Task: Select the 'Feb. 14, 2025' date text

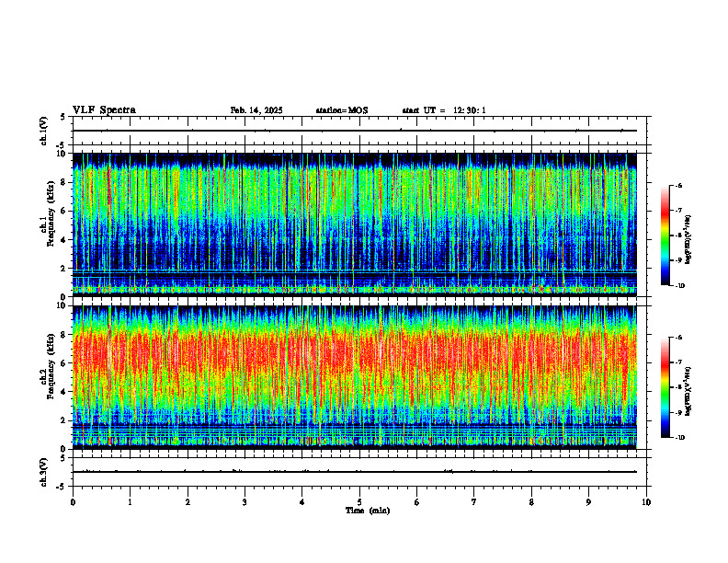Action: tap(256, 110)
